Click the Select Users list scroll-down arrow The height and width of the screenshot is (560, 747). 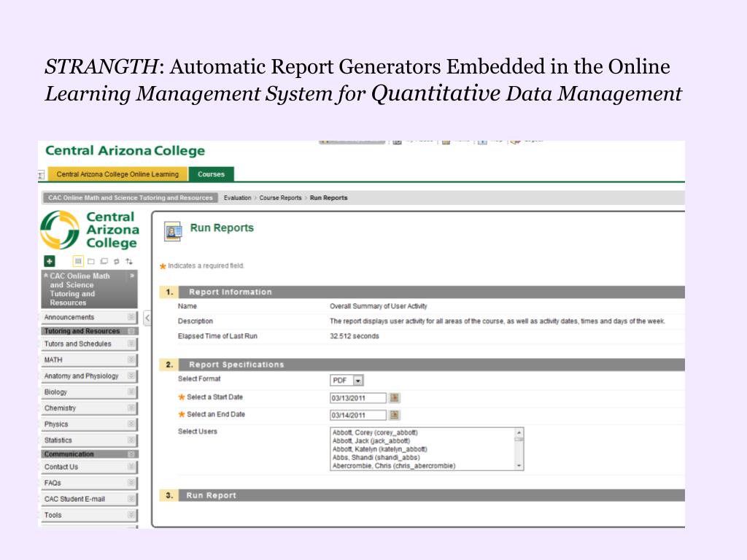519,466
